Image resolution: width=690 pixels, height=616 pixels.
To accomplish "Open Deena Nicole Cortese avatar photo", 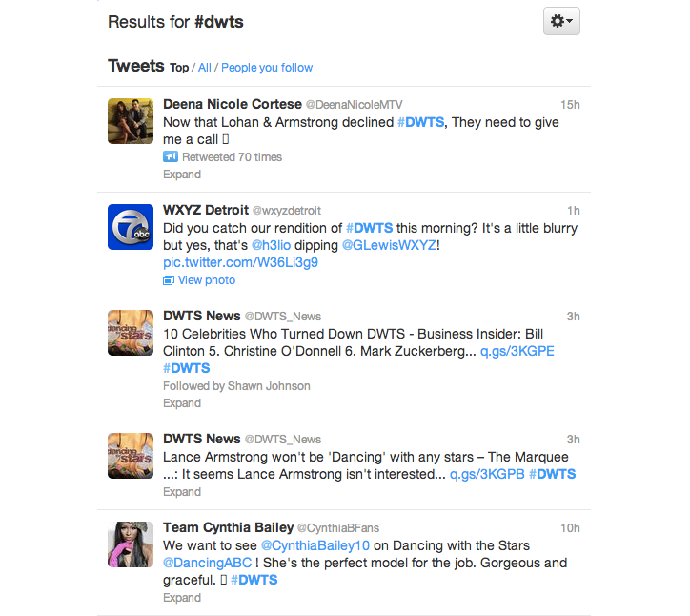I will [131, 121].
